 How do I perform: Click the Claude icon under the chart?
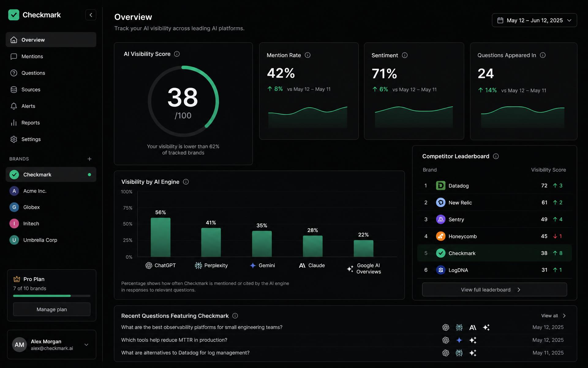(302, 266)
